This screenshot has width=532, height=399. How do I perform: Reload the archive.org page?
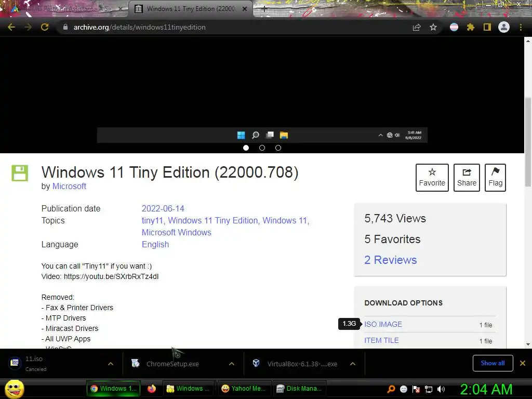[45, 27]
